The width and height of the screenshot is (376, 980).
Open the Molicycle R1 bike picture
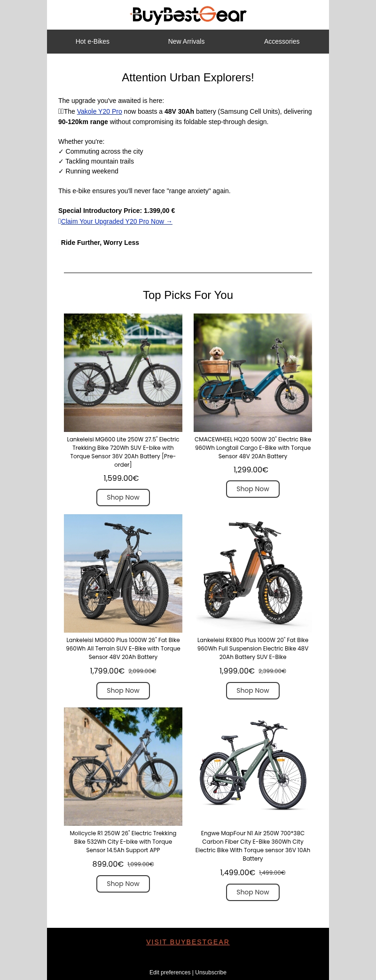(123, 767)
